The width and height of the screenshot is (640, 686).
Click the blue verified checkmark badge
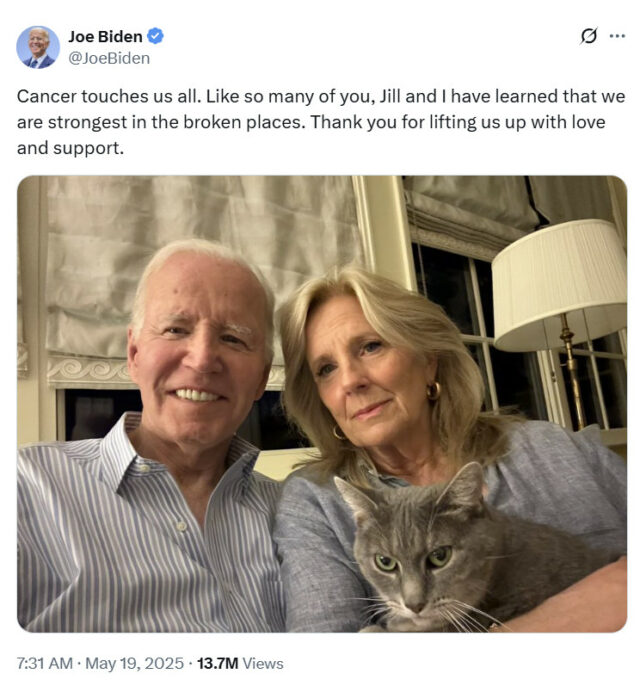click(155, 36)
